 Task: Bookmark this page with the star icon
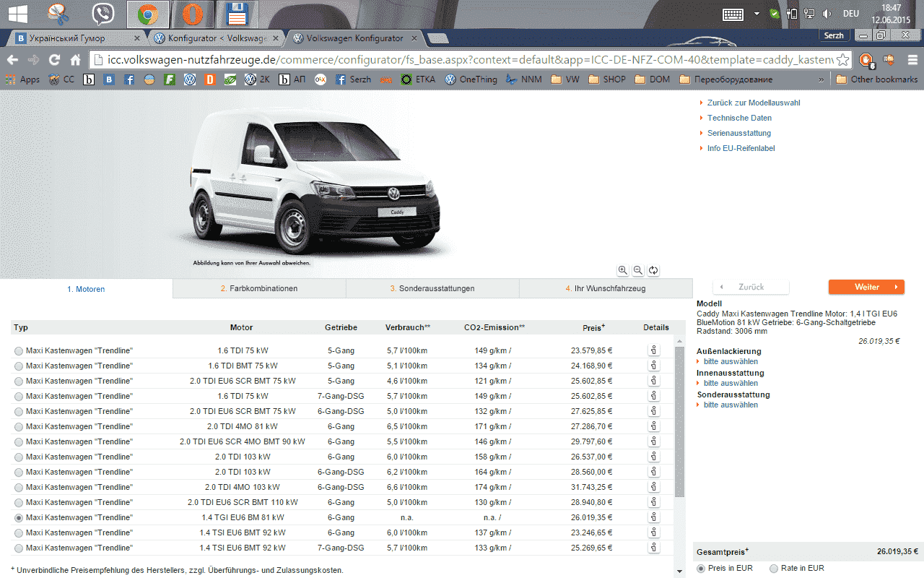point(842,60)
